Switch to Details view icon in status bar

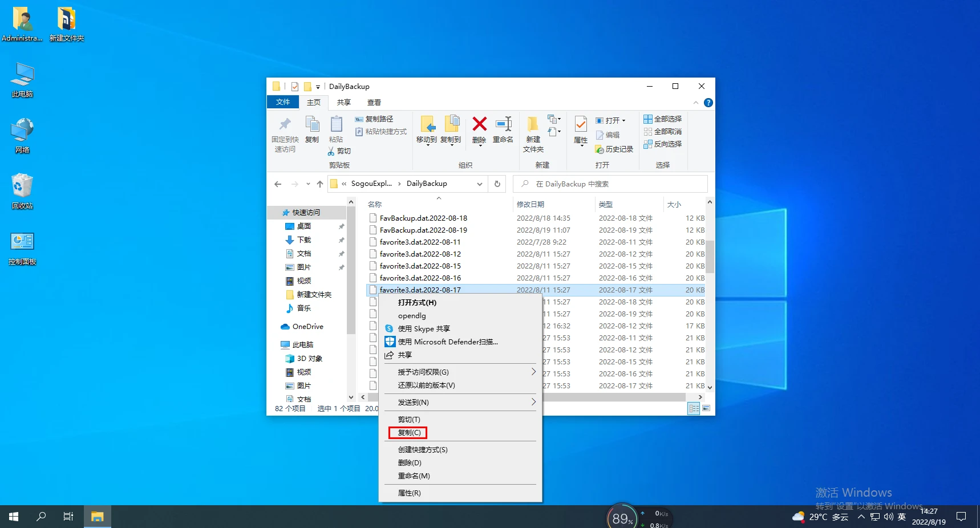click(x=694, y=408)
